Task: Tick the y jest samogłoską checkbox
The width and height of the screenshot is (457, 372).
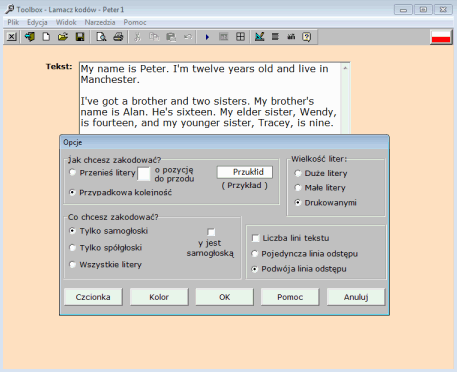Action: (211, 232)
